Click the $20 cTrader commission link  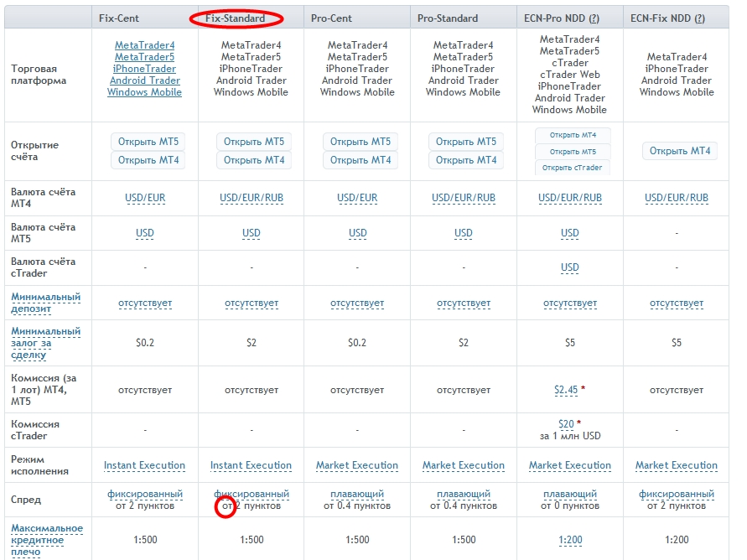coord(566,424)
